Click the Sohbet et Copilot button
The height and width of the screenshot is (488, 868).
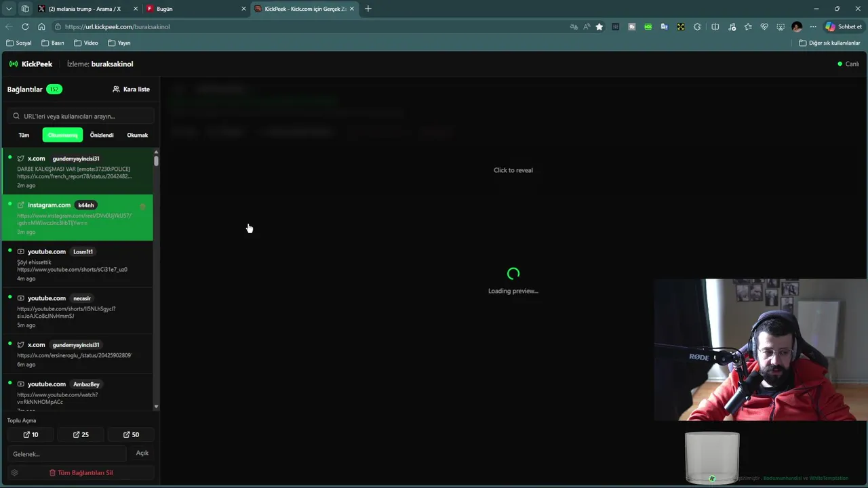844,26
